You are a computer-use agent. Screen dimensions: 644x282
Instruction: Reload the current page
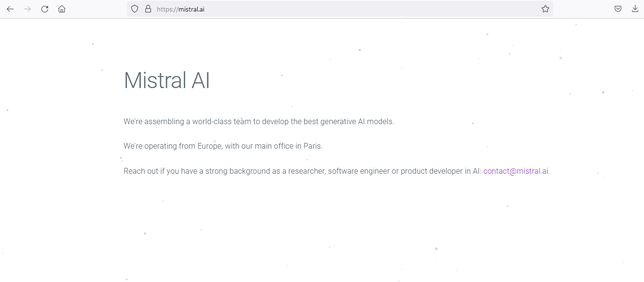tap(45, 9)
